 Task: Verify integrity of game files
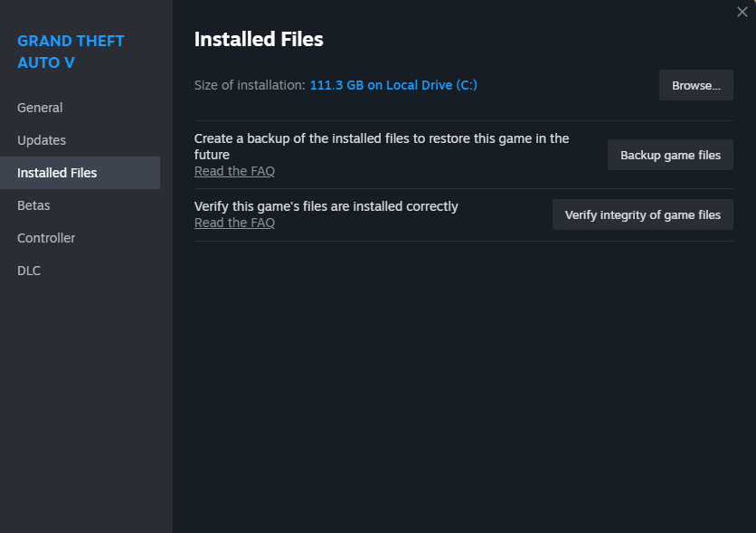pos(642,214)
